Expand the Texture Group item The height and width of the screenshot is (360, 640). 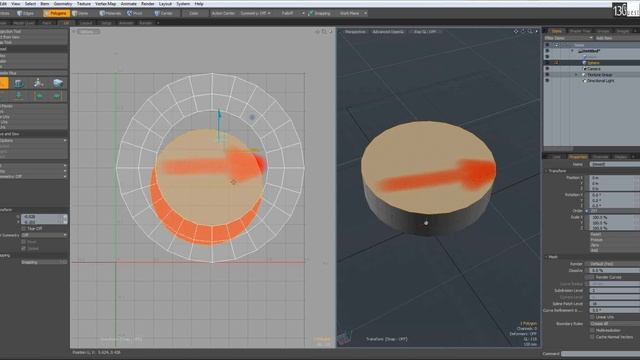(x=576, y=75)
